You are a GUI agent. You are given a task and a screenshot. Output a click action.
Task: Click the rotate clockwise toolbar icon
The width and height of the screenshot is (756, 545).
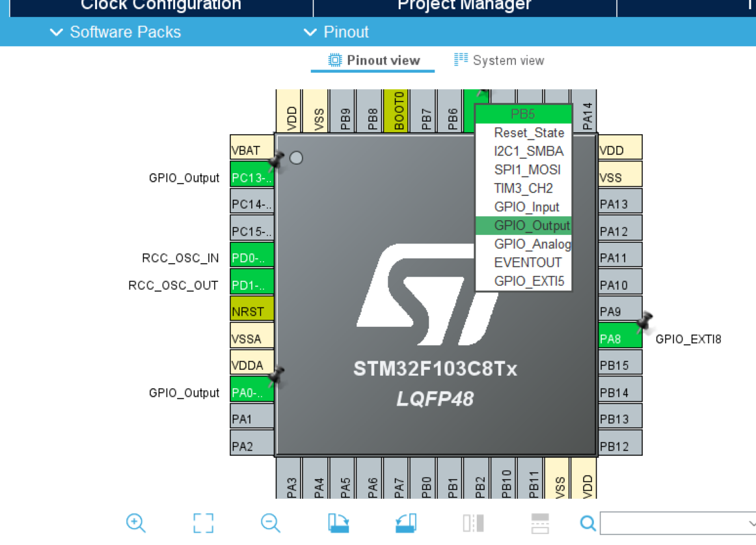click(338, 523)
